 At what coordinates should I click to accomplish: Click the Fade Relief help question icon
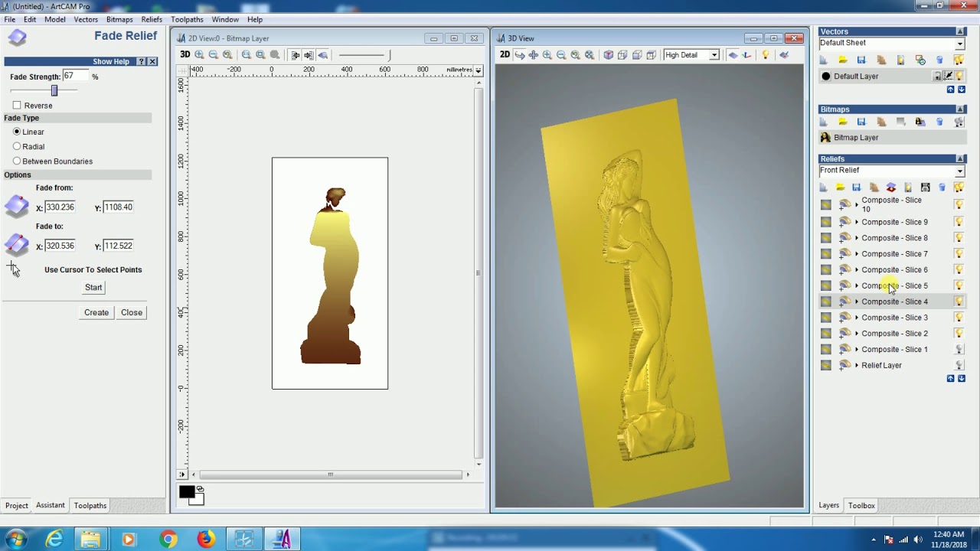[142, 61]
